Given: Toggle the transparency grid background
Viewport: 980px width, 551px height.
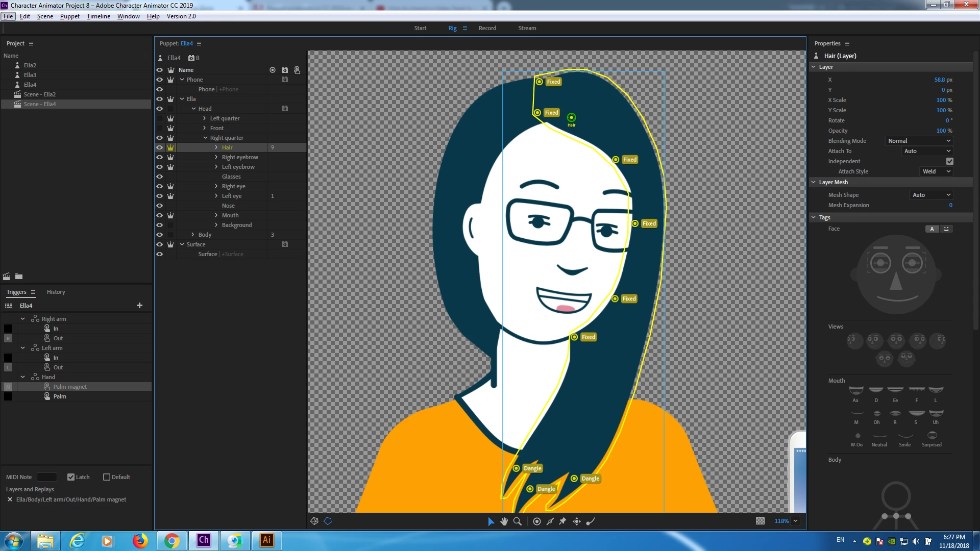Looking at the screenshot, I should [x=760, y=521].
